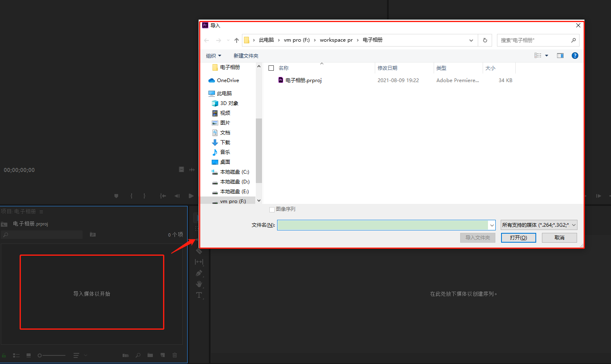Check the 图像序列 checkbox

click(272, 210)
